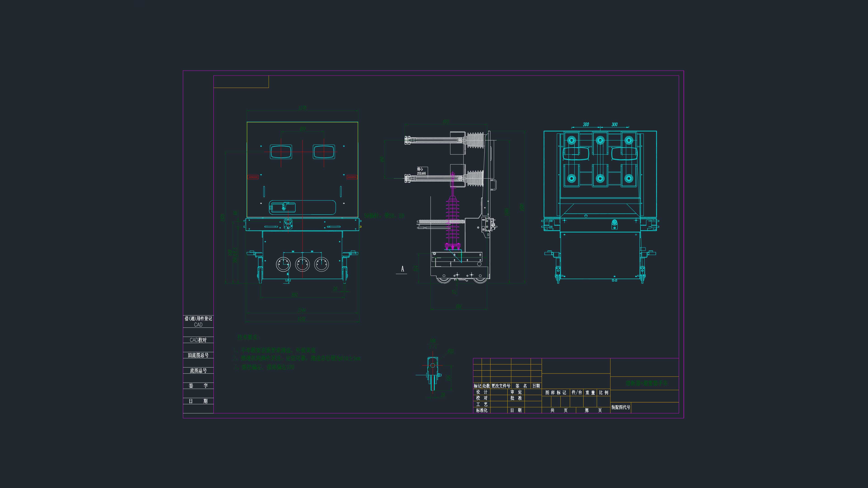
Task: Click the '熔心 25X465' annotation
Action: (x=422, y=171)
